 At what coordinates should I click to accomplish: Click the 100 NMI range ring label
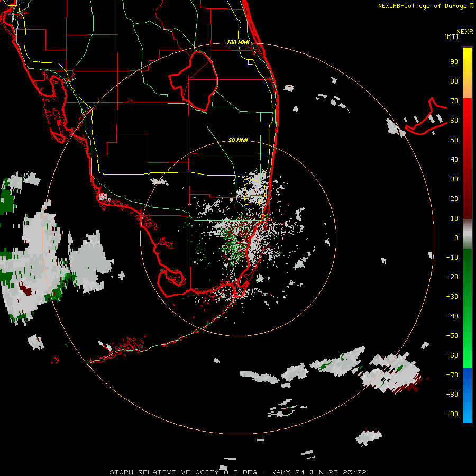(237, 42)
